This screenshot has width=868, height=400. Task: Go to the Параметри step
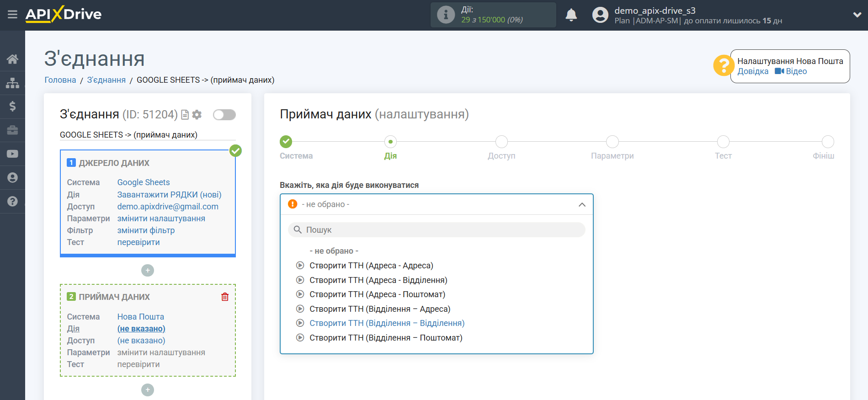click(x=612, y=142)
